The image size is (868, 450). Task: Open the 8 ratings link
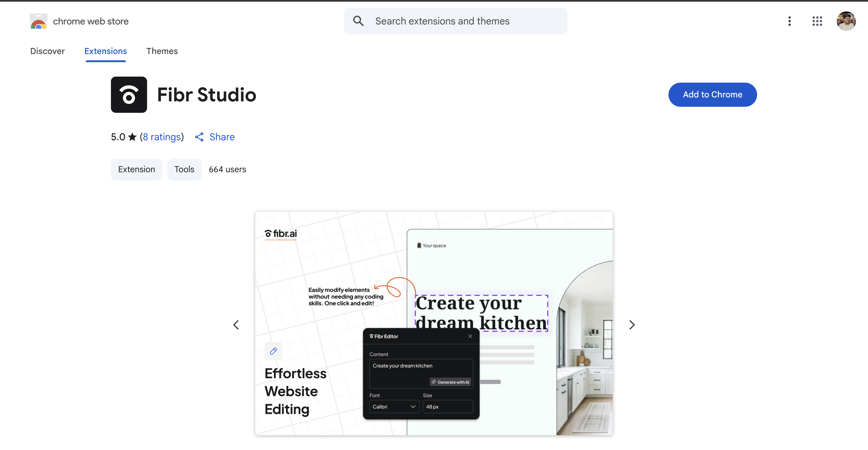coord(162,137)
